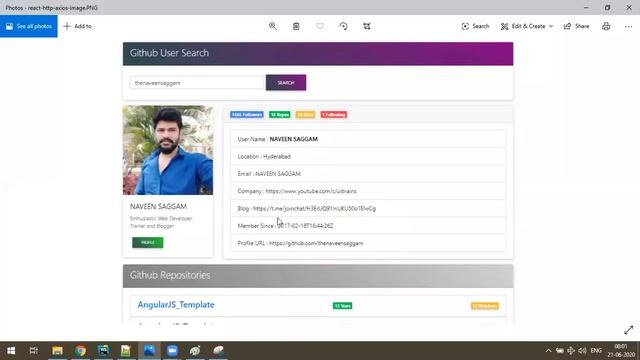Click the blue Followers badge

247,115
